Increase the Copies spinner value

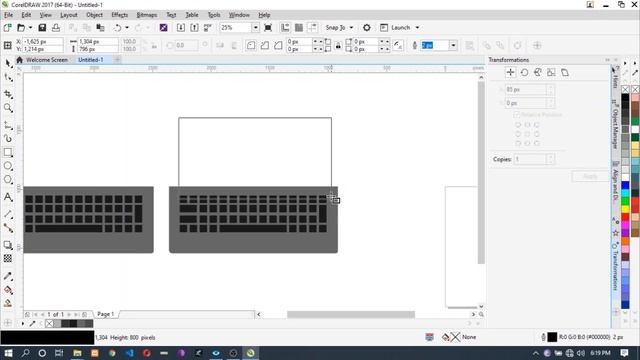click(x=550, y=157)
